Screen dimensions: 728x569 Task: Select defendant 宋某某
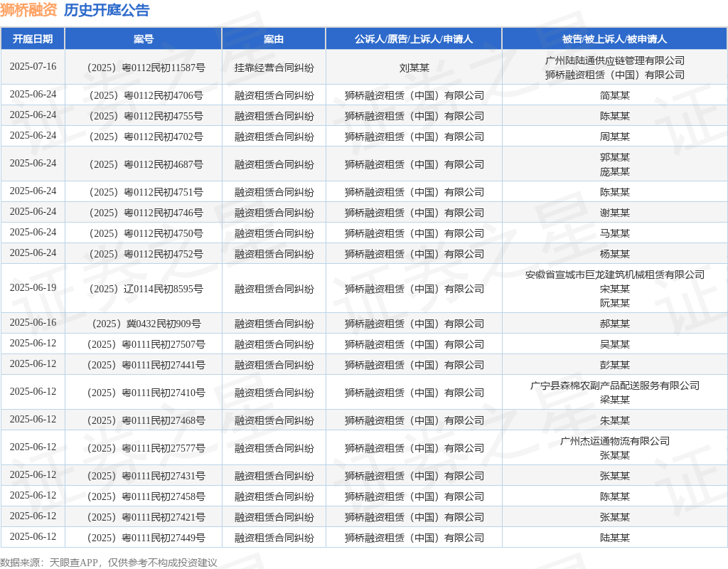(x=615, y=289)
